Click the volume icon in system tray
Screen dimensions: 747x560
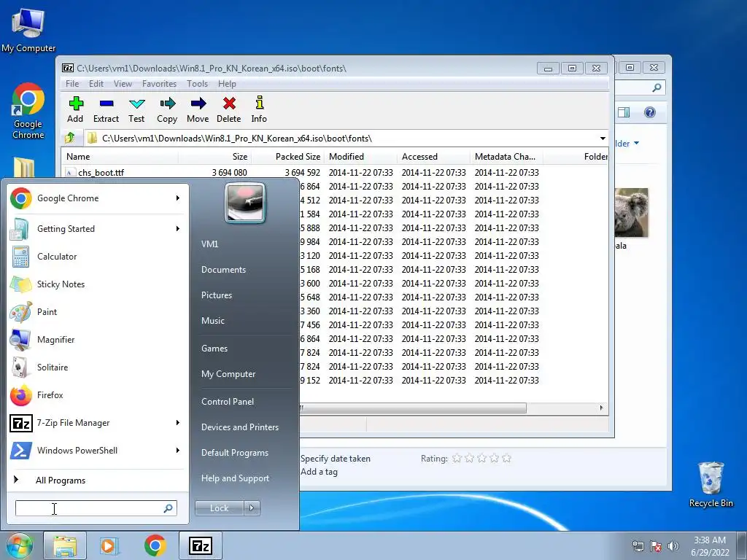click(x=673, y=546)
